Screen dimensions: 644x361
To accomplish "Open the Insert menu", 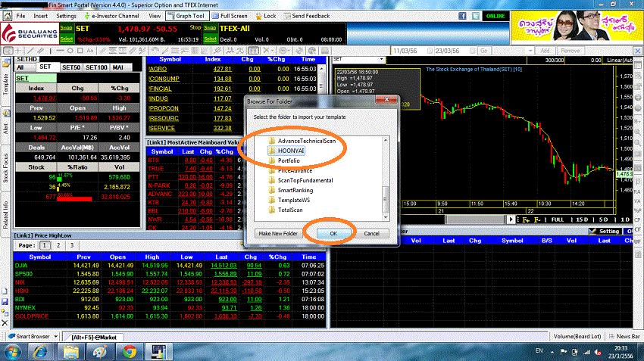I will click(41, 16).
